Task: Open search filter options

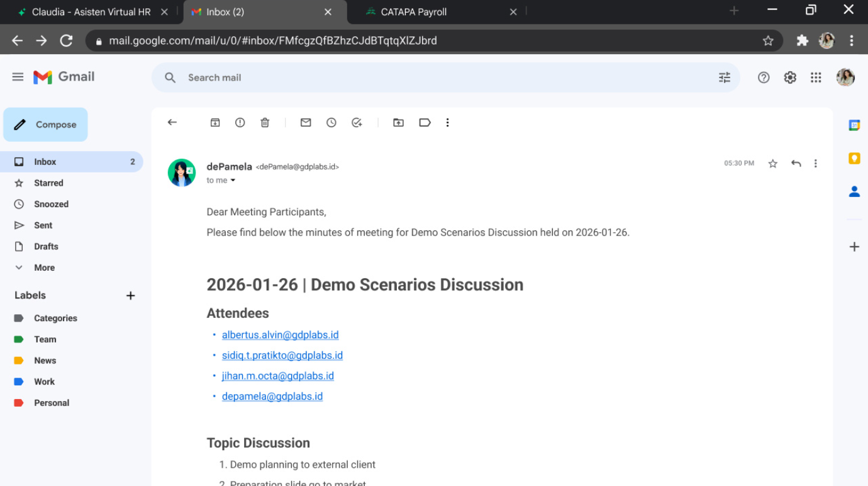Action: 725,77
